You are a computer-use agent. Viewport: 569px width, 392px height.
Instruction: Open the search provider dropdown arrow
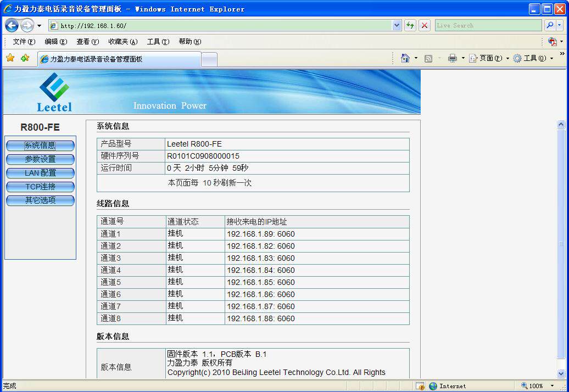coord(560,25)
